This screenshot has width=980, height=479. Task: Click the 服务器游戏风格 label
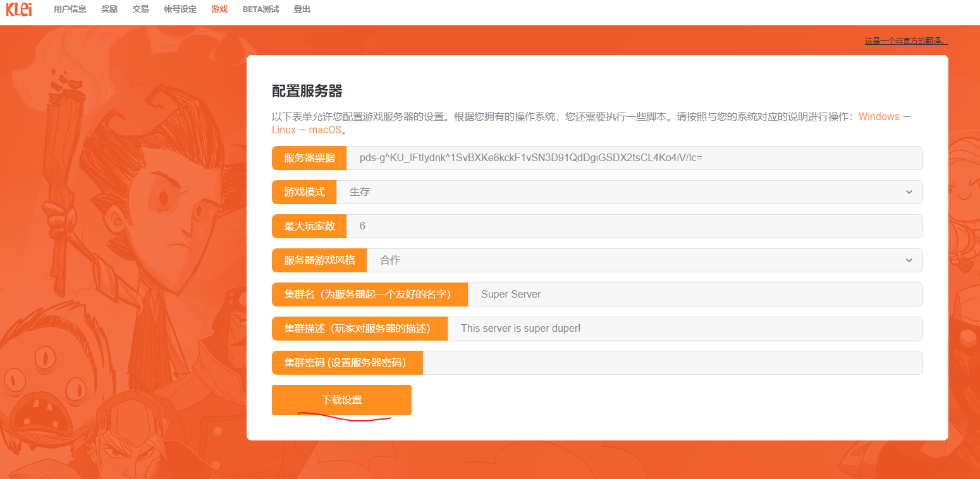[319, 260]
